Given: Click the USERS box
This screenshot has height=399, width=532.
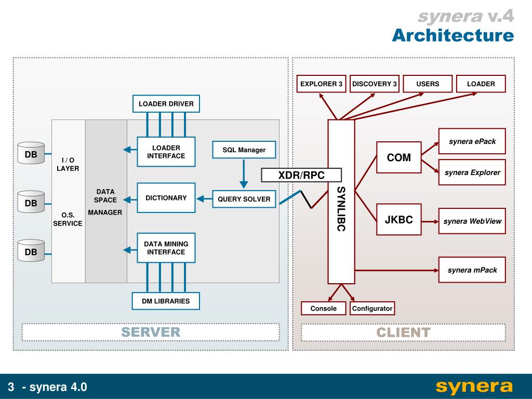Looking at the screenshot, I should pyautogui.click(x=428, y=84).
